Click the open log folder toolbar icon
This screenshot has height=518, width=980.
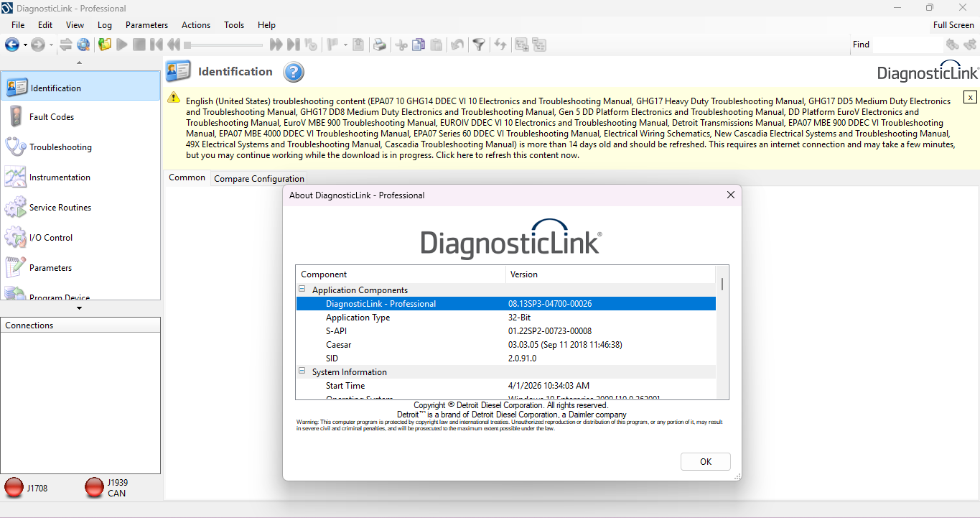(x=105, y=45)
